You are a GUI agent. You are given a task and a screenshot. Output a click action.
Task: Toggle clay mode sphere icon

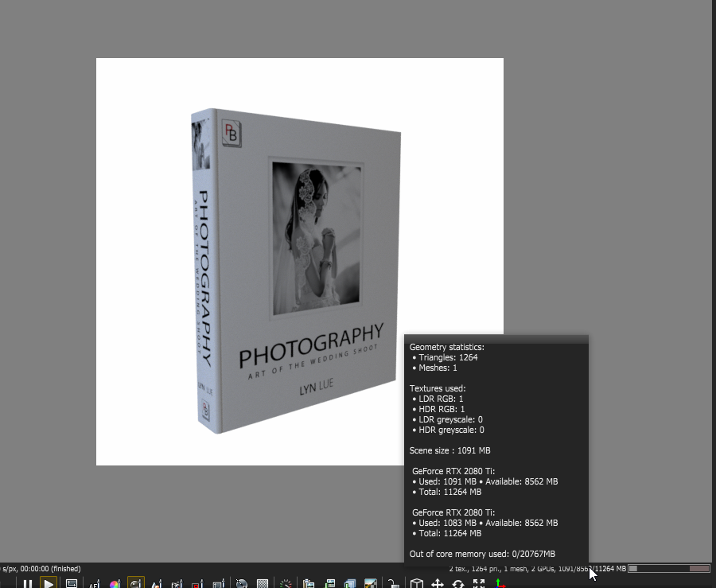coord(242,584)
